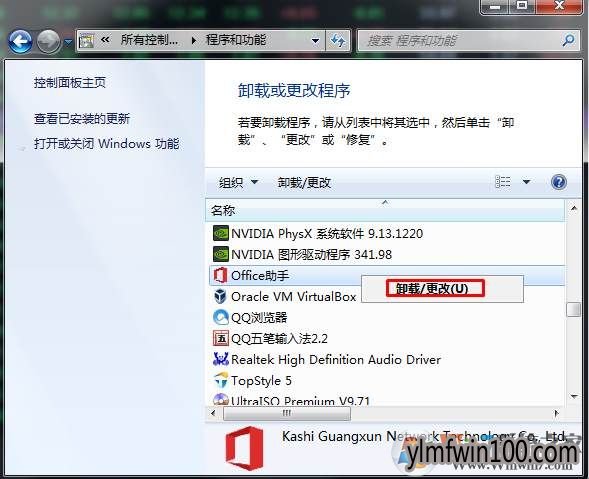Image resolution: width=589 pixels, height=479 pixels.
Task: Click the magnifier search icon
Action: (x=568, y=40)
